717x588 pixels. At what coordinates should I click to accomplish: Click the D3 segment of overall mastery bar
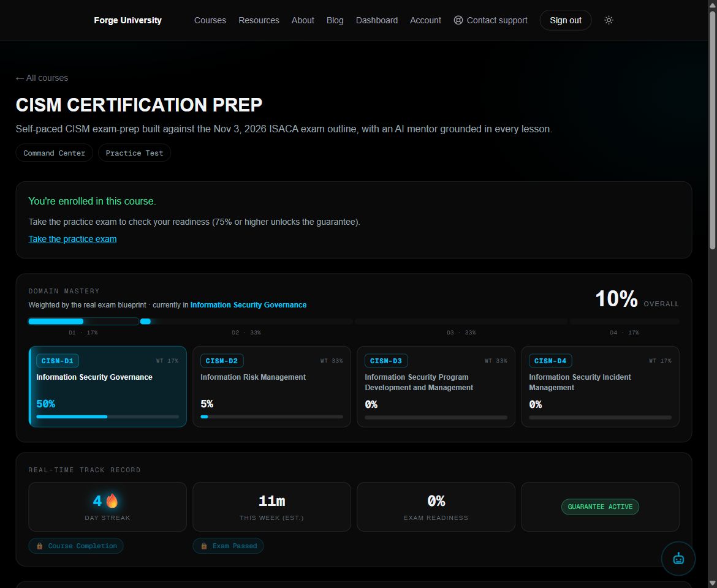tap(461, 322)
